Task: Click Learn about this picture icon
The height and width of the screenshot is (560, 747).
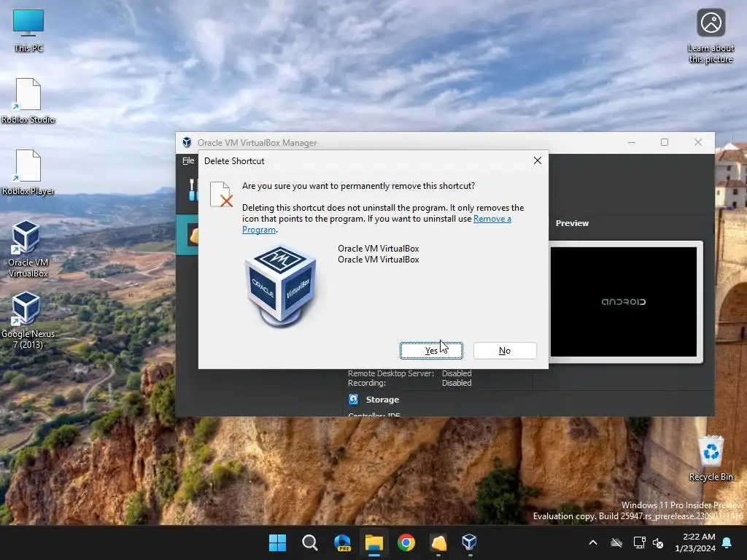Action: click(711, 36)
